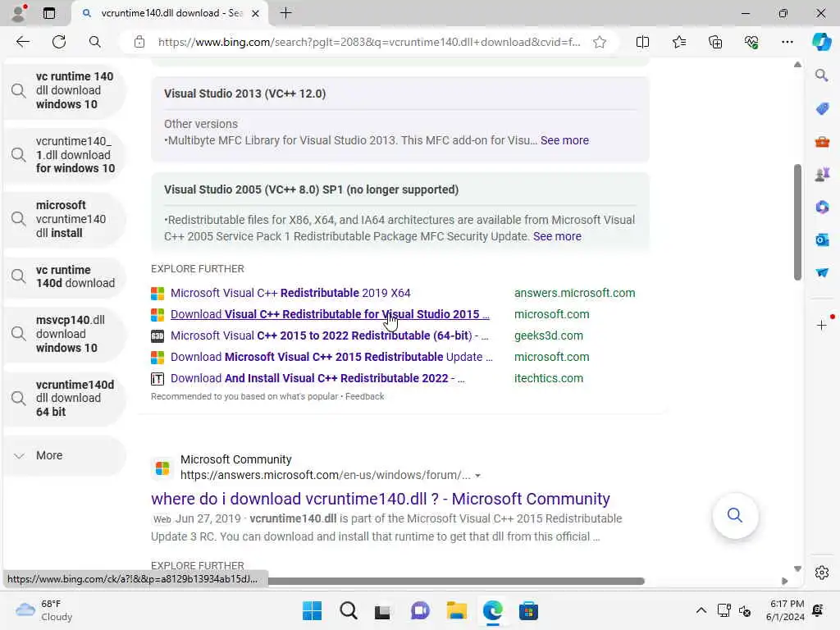Viewport: 840px width, 630px height.
Task: Open Edge Settings and more menu
Action: pyautogui.click(x=787, y=42)
